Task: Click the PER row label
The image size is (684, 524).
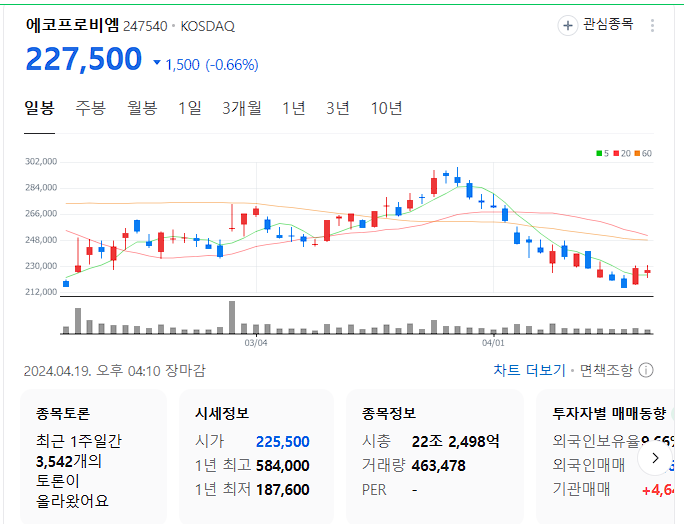Action: pyautogui.click(x=374, y=490)
